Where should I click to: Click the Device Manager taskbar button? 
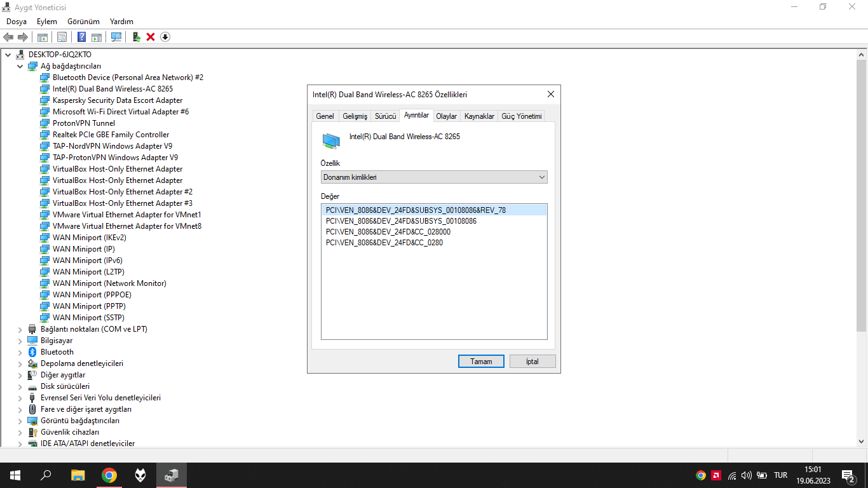172,475
